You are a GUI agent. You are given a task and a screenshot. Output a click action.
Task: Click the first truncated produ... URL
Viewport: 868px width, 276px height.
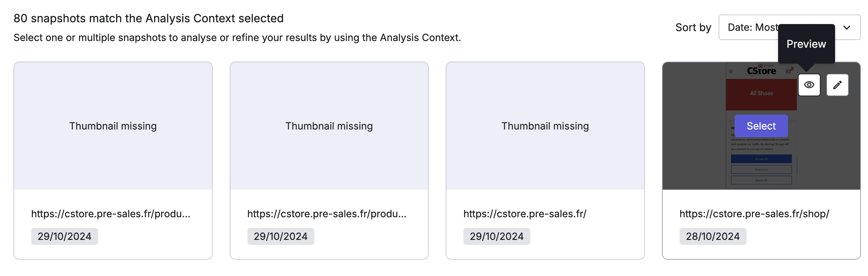(111, 214)
